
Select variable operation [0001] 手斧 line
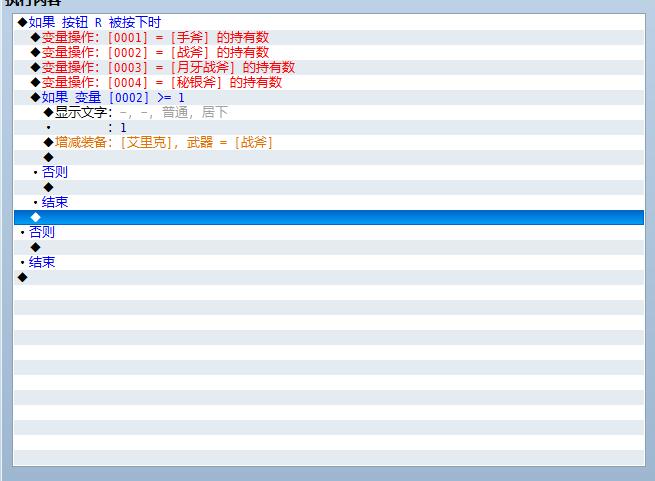click(329, 38)
